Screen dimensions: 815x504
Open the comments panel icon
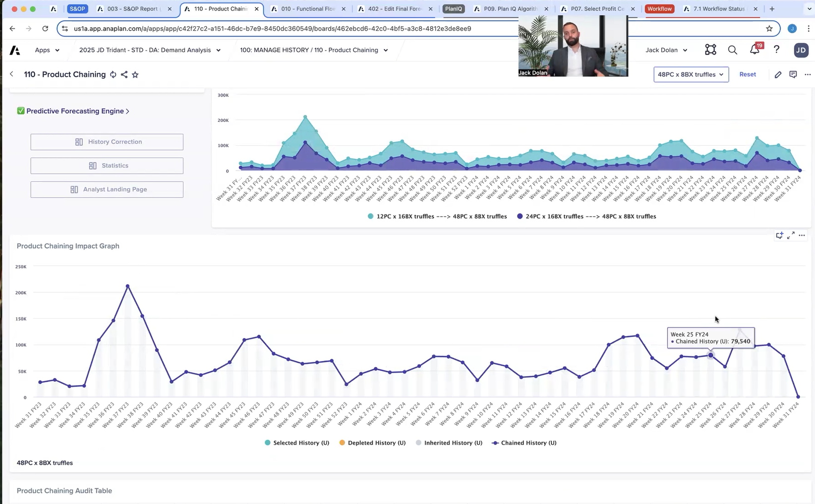[x=793, y=74]
